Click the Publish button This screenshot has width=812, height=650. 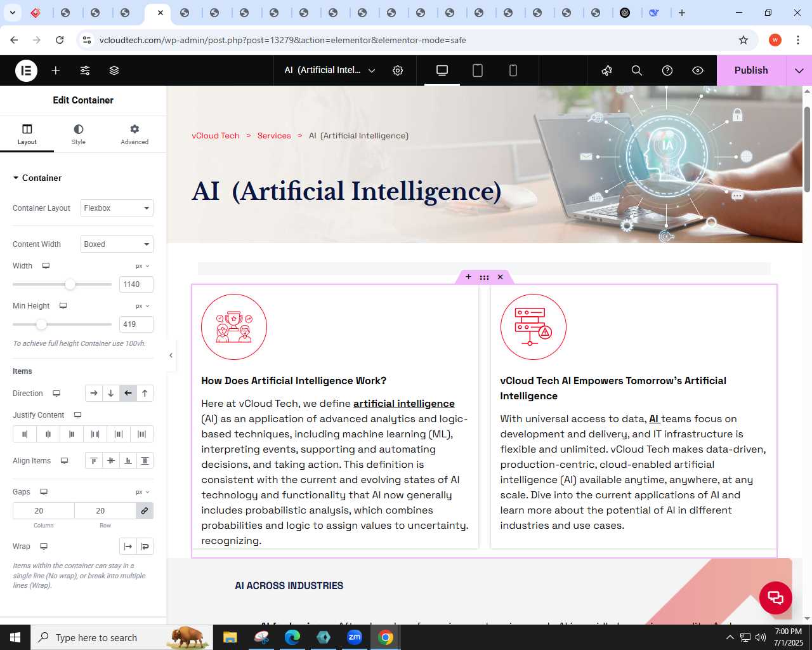point(751,70)
